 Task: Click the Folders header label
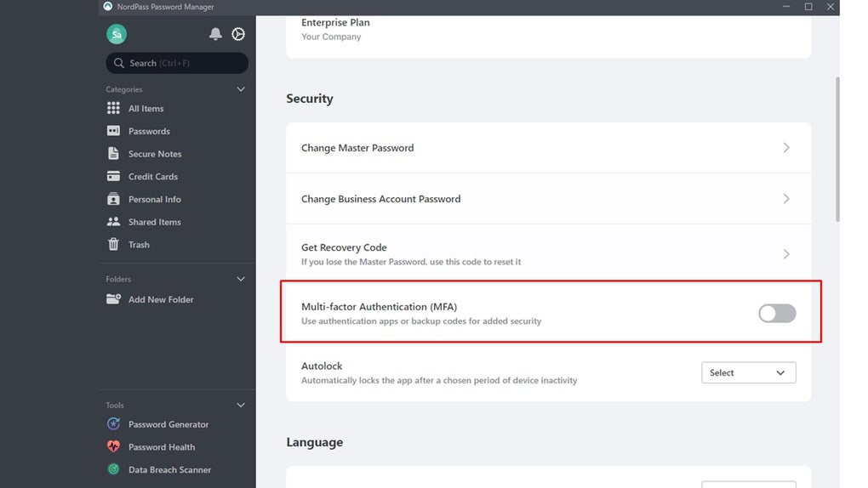(x=118, y=279)
